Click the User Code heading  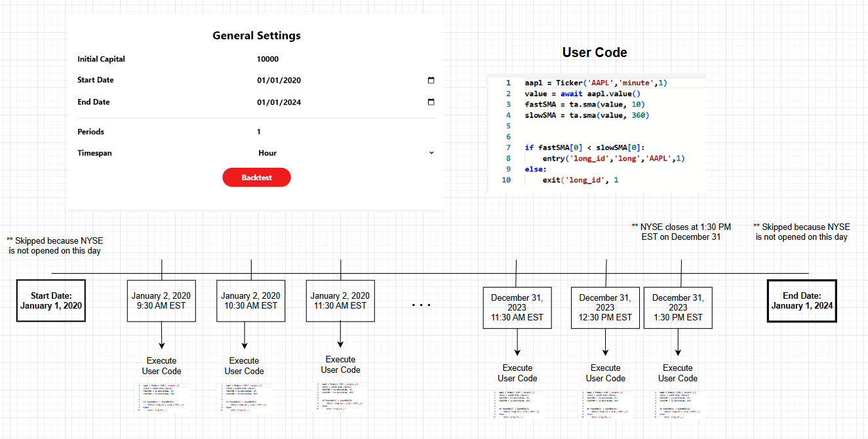coord(595,52)
